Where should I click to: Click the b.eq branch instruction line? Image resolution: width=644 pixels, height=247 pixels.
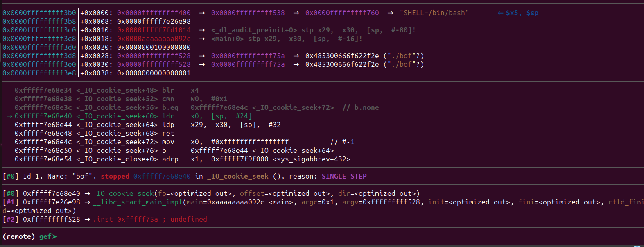[x=170, y=108]
